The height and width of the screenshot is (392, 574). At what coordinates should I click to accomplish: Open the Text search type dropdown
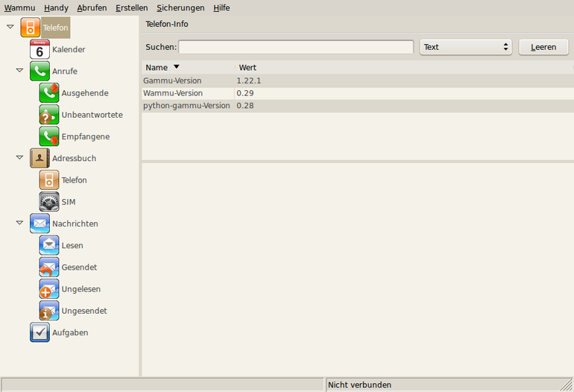[x=466, y=47]
